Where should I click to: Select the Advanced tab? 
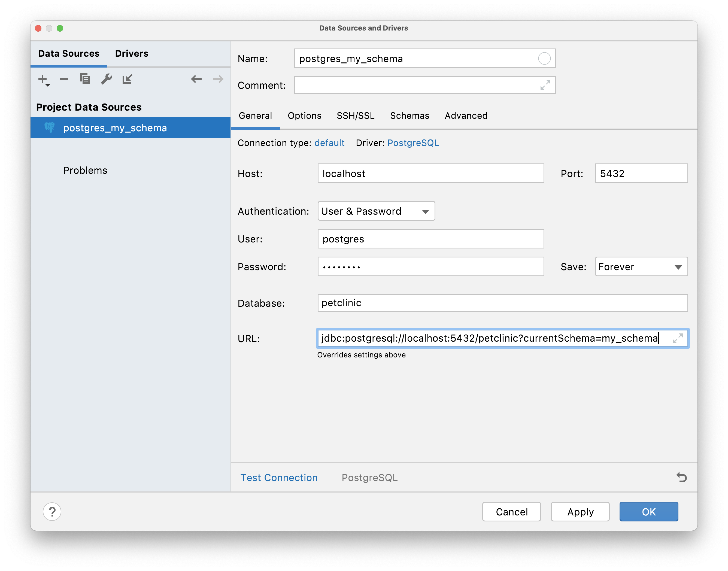(466, 115)
